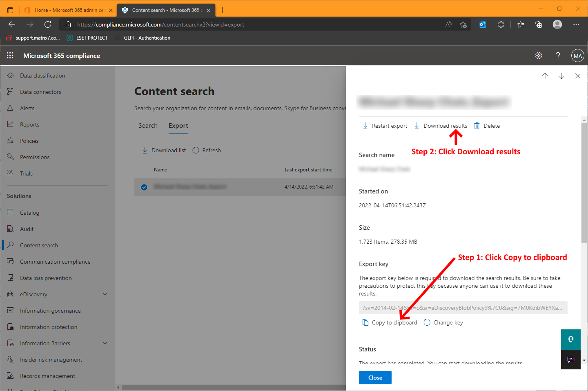This screenshot has width=588, height=391.
Task: Expand the Information Barriers chevron
Action: (x=105, y=343)
